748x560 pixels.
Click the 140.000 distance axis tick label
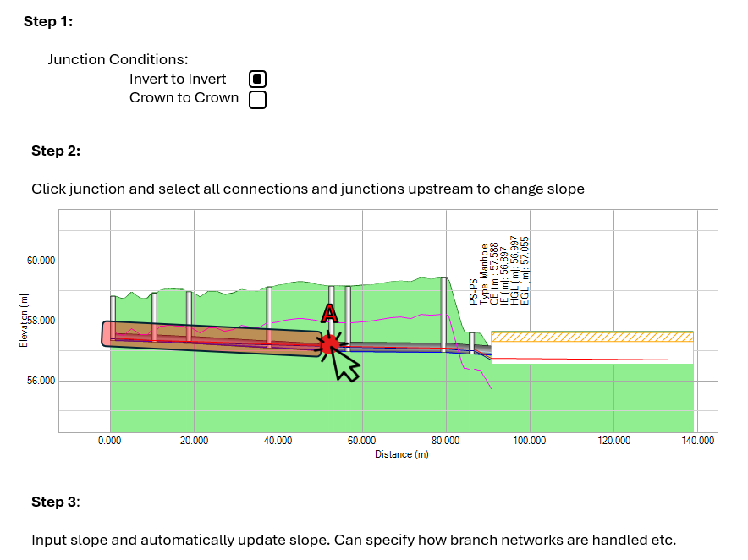point(697,441)
